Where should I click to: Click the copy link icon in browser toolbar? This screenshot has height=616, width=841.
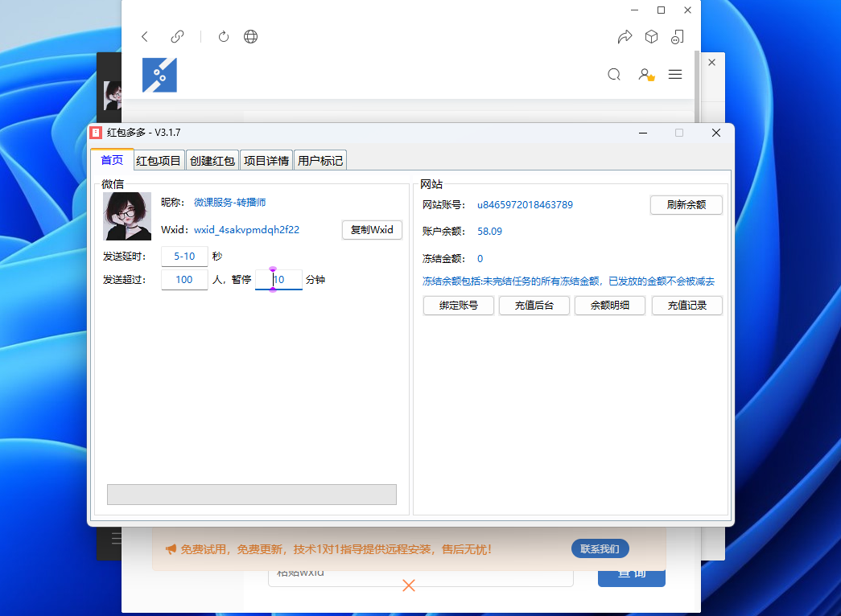click(x=178, y=37)
